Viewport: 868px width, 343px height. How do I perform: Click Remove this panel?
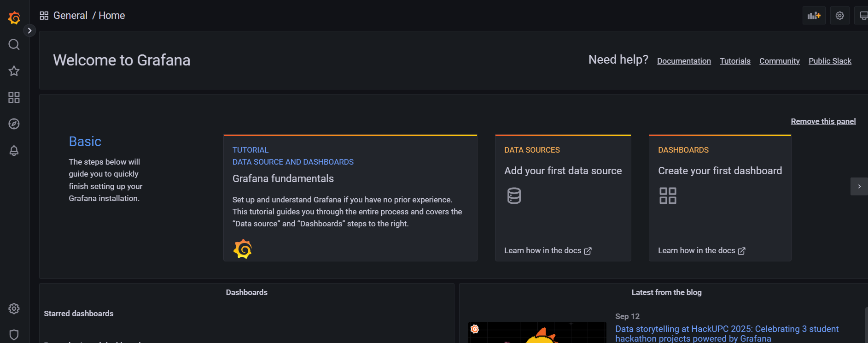(x=823, y=121)
